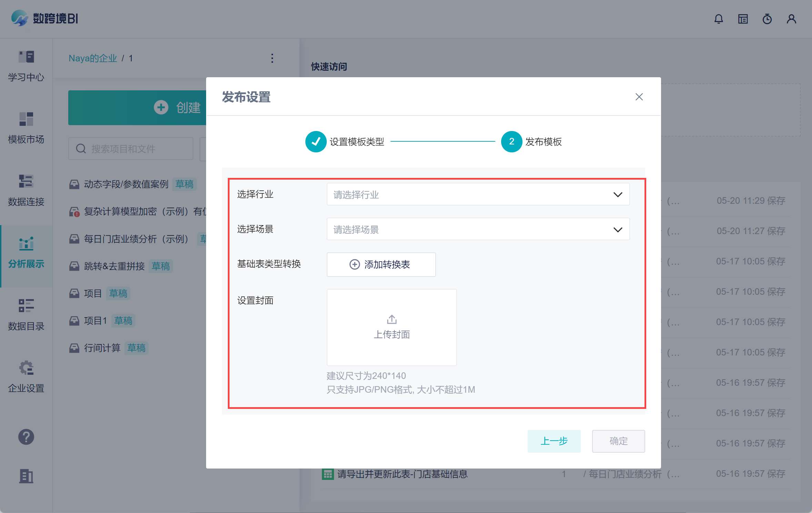The height and width of the screenshot is (513, 812).
Task: Click the 设置模板类型 completed step circle
Action: coord(316,142)
